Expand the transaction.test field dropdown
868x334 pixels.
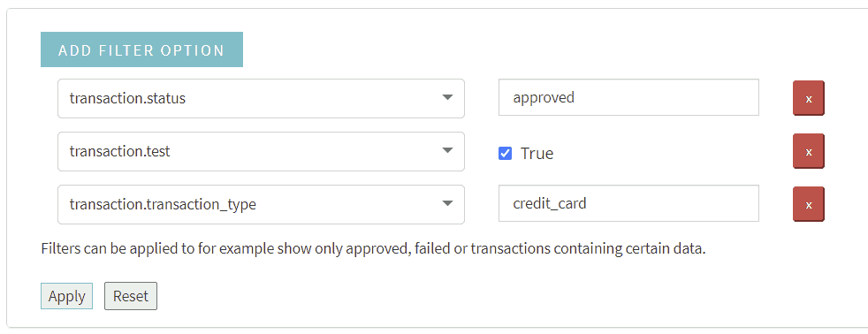click(261, 151)
